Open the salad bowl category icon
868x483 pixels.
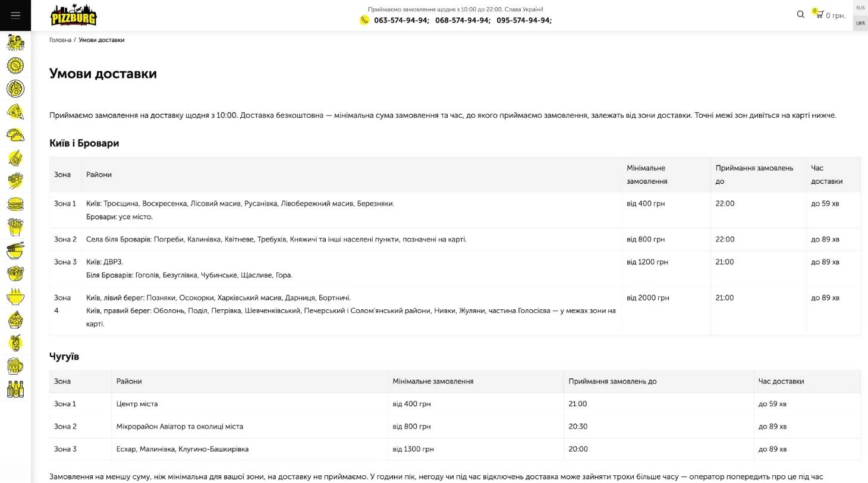click(x=15, y=274)
